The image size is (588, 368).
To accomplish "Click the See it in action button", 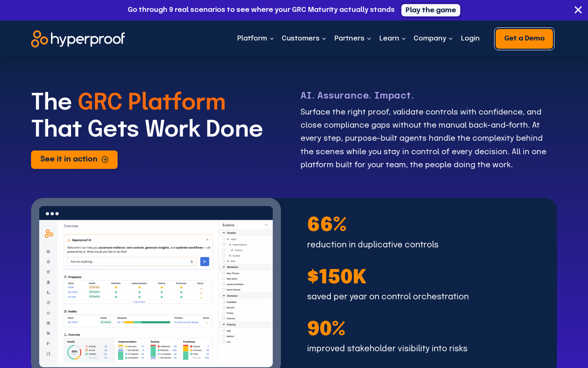I will click(x=74, y=159).
